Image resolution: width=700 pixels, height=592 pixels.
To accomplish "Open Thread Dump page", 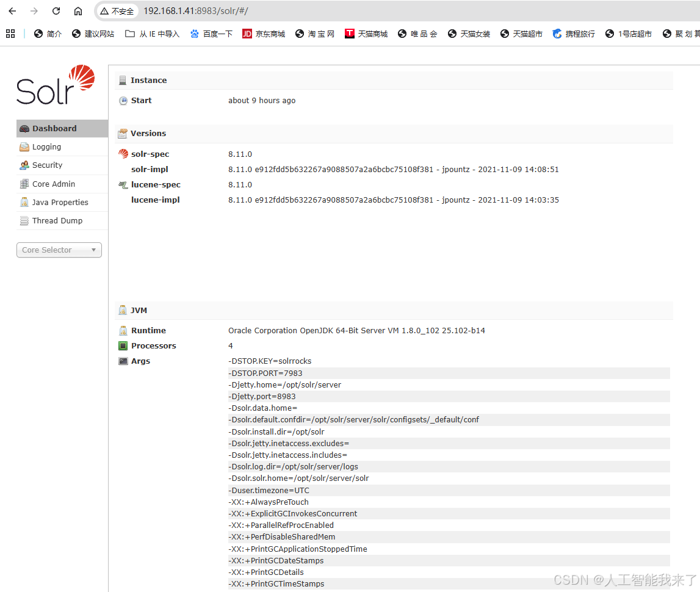I will click(x=62, y=220).
